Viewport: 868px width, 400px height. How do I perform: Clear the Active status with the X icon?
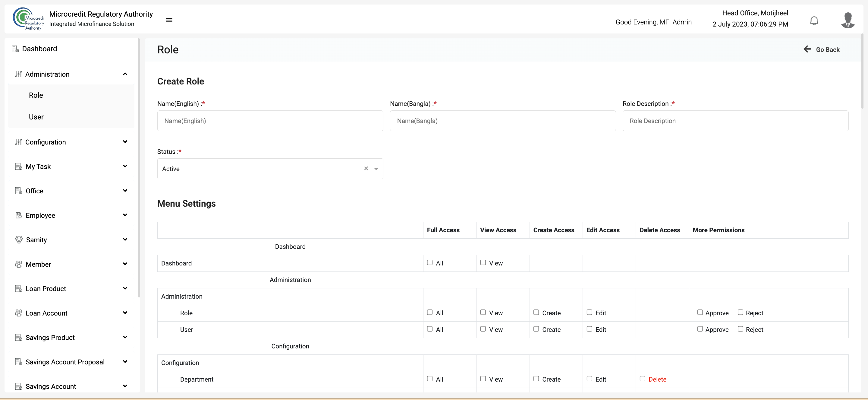pos(366,169)
